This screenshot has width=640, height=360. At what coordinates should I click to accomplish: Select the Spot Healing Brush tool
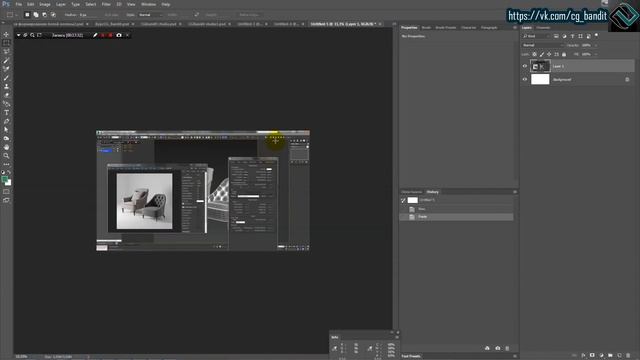point(6,69)
